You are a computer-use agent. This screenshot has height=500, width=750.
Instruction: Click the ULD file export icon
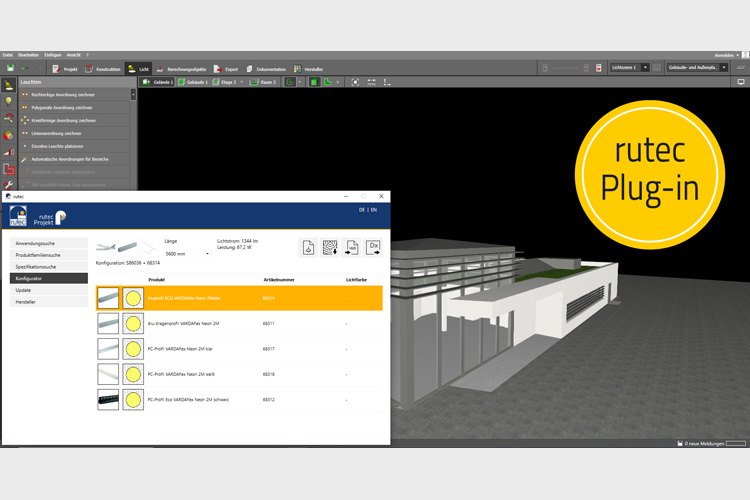(x=352, y=248)
